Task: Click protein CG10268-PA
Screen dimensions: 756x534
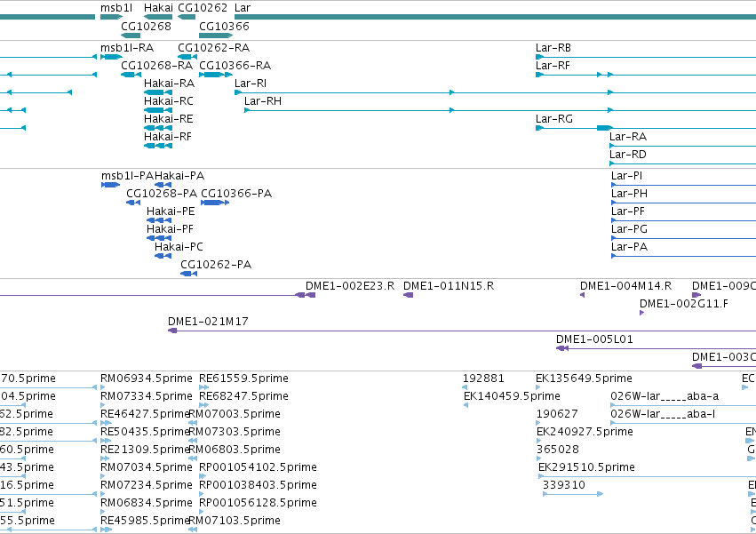Action: coord(162,194)
